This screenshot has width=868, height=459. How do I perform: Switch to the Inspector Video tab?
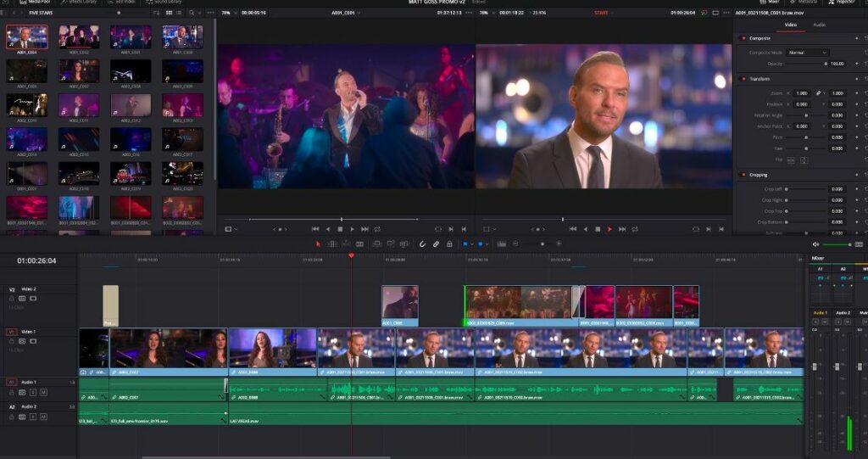791,25
